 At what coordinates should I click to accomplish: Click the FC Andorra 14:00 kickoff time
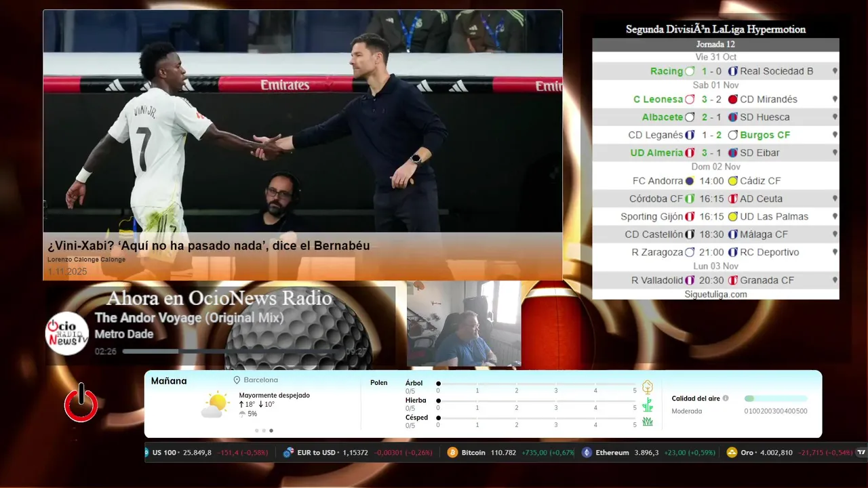[711, 181]
